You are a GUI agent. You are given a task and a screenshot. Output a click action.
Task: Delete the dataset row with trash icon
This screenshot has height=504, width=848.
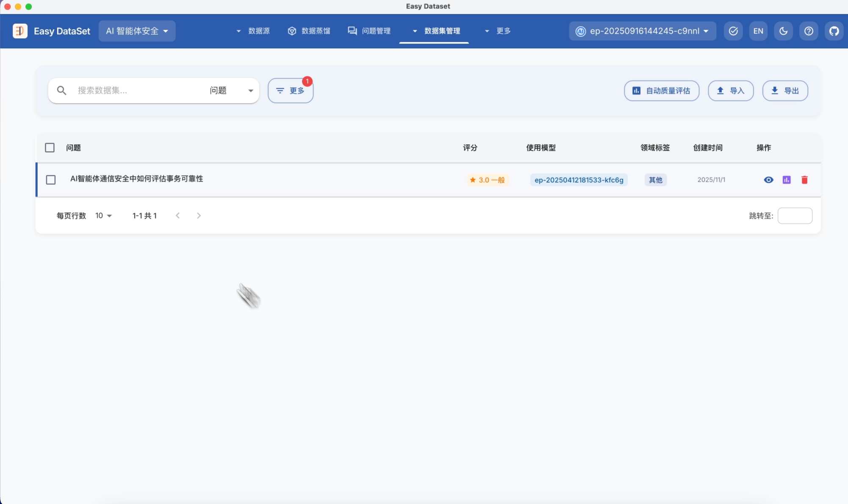804,180
